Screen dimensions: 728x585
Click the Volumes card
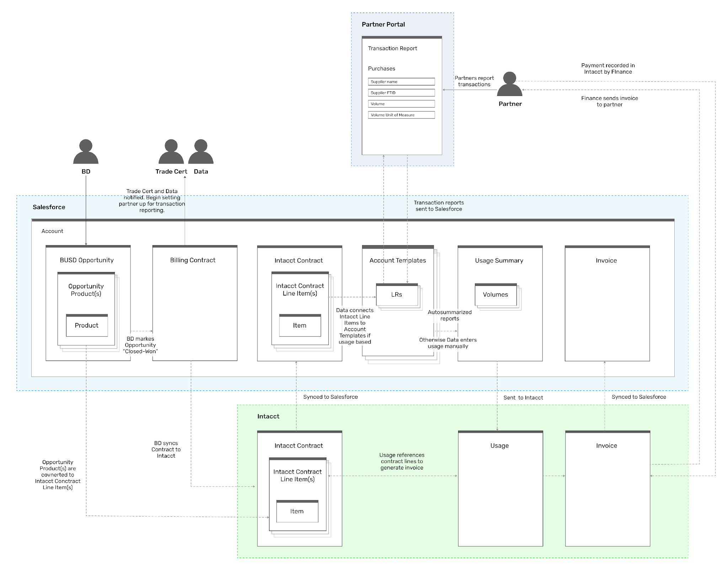pyautogui.click(x=496, y=294)
